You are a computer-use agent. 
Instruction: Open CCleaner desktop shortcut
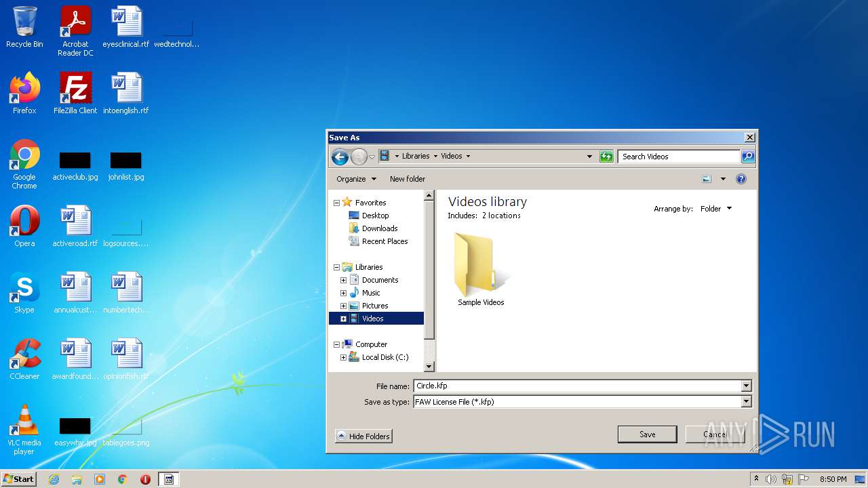(24, 360)
